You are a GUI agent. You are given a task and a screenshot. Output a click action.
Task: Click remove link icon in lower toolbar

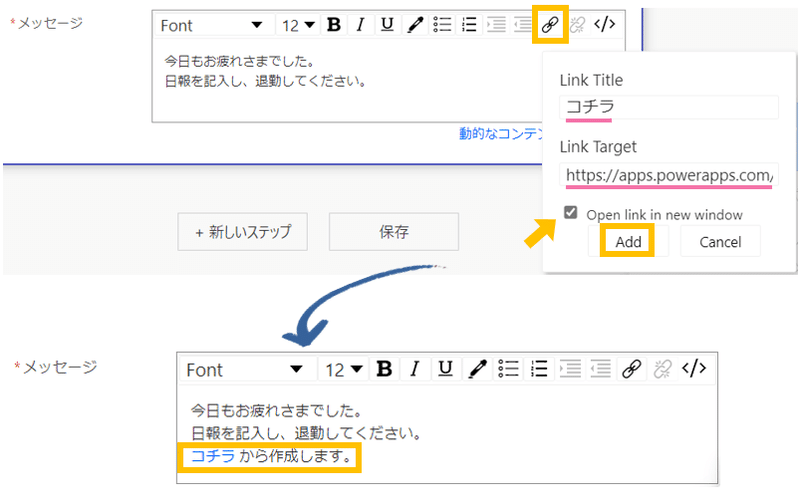[x=662, y=369]
